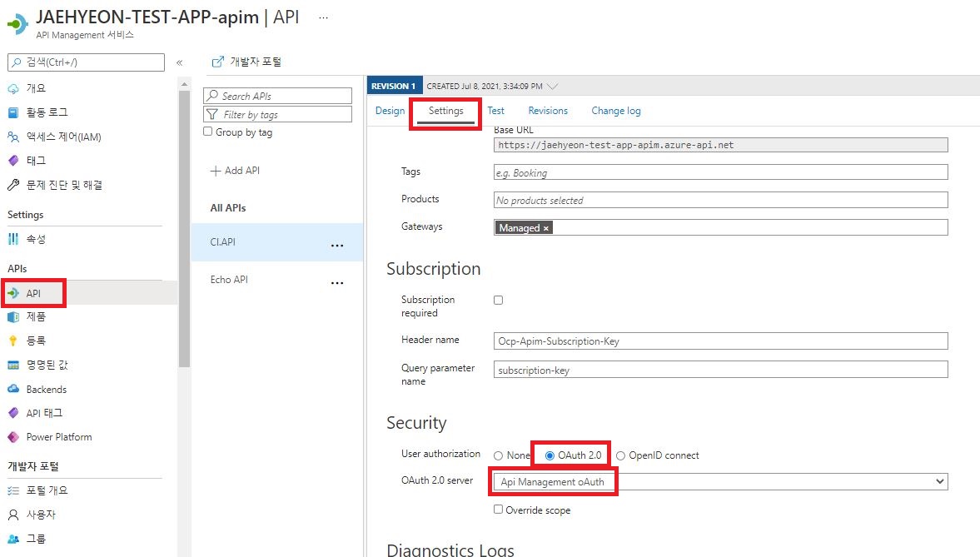Click the Search APIs magnifier icon
This screenshot has height=557, width=980.
pyautogui.click(x=212, y=96)
